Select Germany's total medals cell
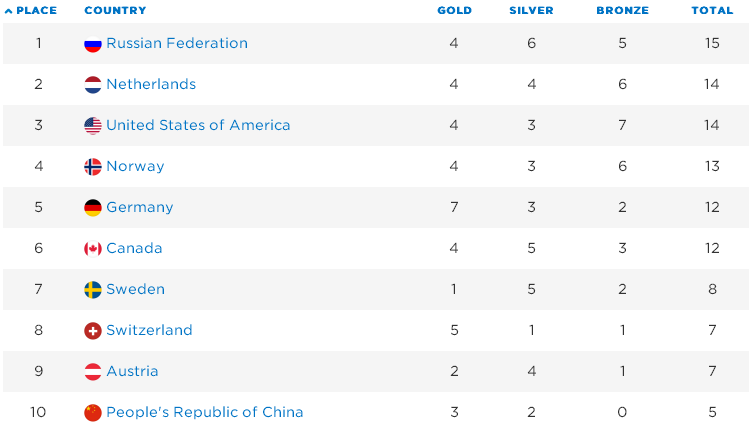 coord(712,208)
